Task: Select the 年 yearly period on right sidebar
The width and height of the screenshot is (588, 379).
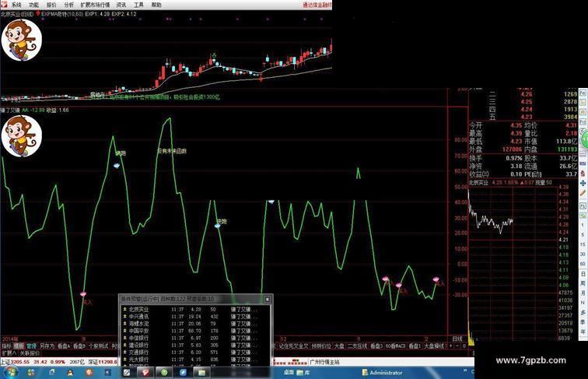Action: (583, 332)
